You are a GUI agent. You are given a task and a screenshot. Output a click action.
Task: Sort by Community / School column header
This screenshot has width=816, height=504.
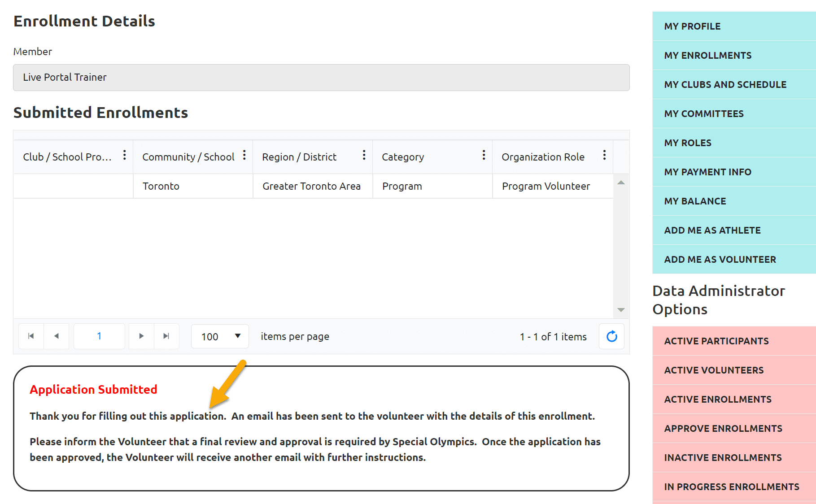pos(188,157)
